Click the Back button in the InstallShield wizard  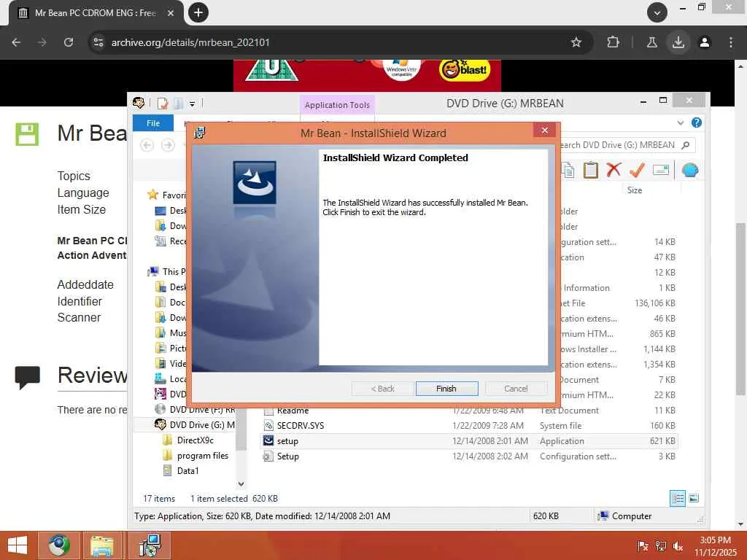point(382,389)
